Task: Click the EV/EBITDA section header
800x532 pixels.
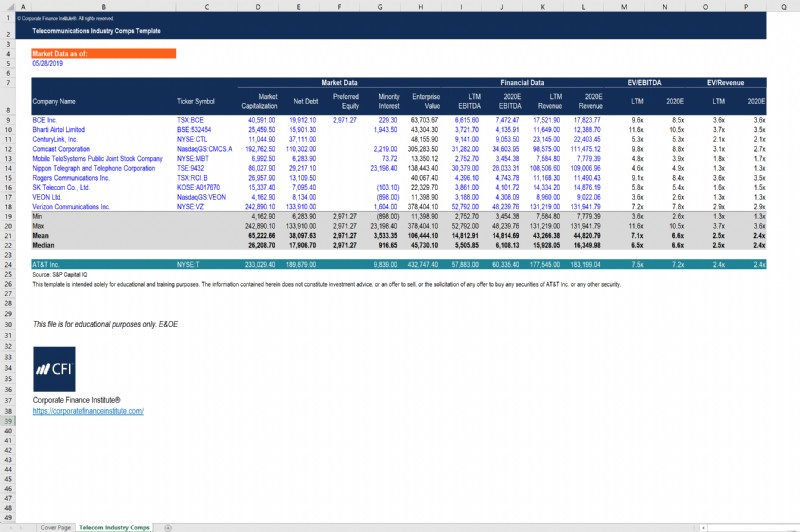Action: [644, 83]
